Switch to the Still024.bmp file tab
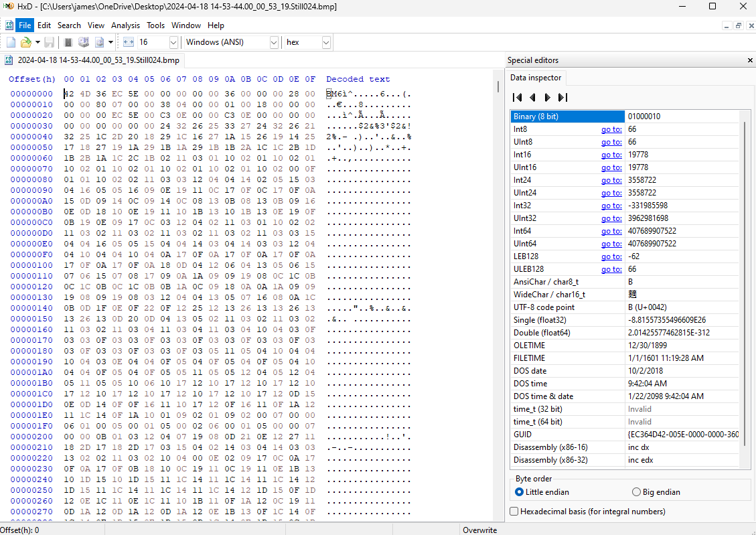This screenshot has height=535, width=756. pyautogui.click(x=94, y=60)
